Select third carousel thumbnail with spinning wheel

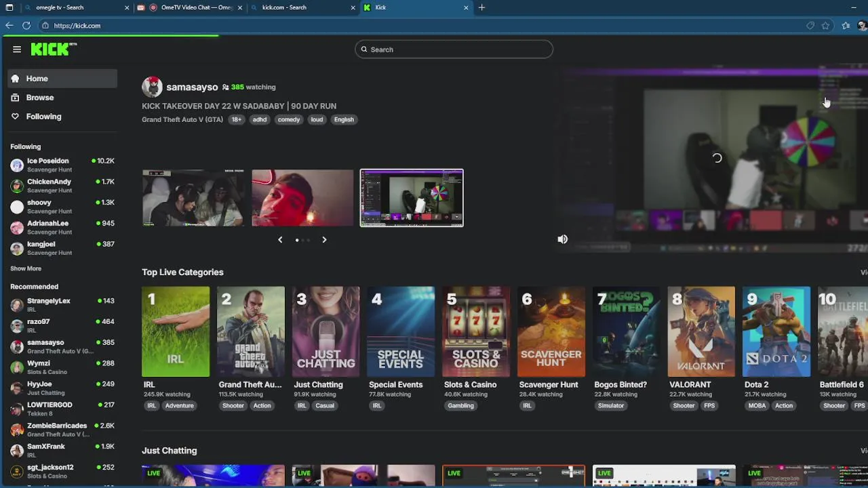(x=412, y=198)
